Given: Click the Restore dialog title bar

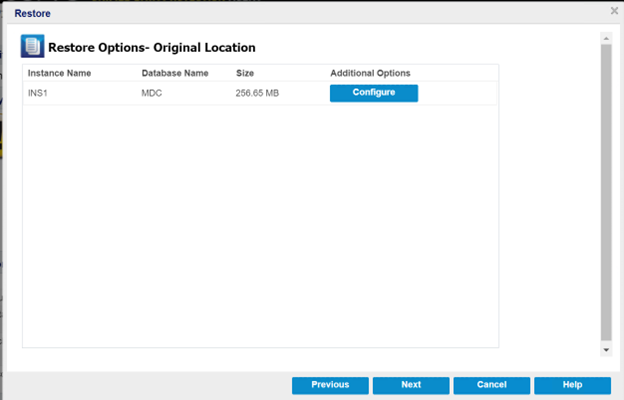Looking at the screenshot, I should (300, 12).
